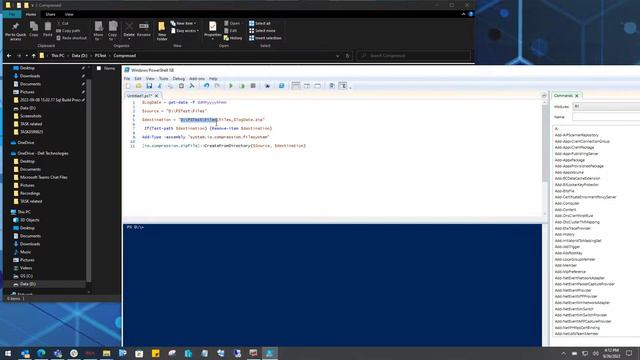Open the Modules dropdown in Commands pane
Image resolution: width=640 pixels, height=360 pixels.
tap(606, 107)
